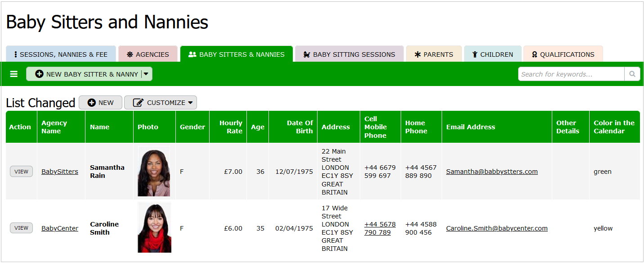Image resolution: width=644 pixels, height=263 pixels.
Task: Click the child icon on Children tab
Action: pyautogui.click(x=474, y=54)
